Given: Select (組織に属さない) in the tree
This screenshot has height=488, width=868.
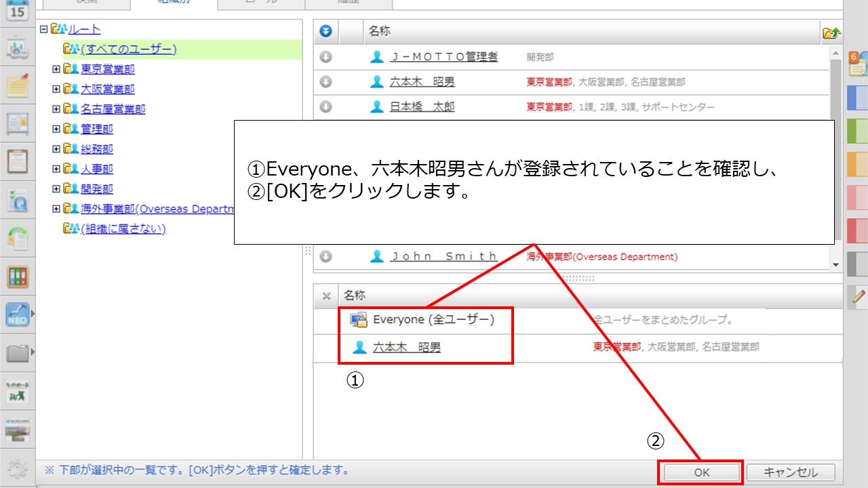Looking at the screenshot, I should tap(123, 228).
